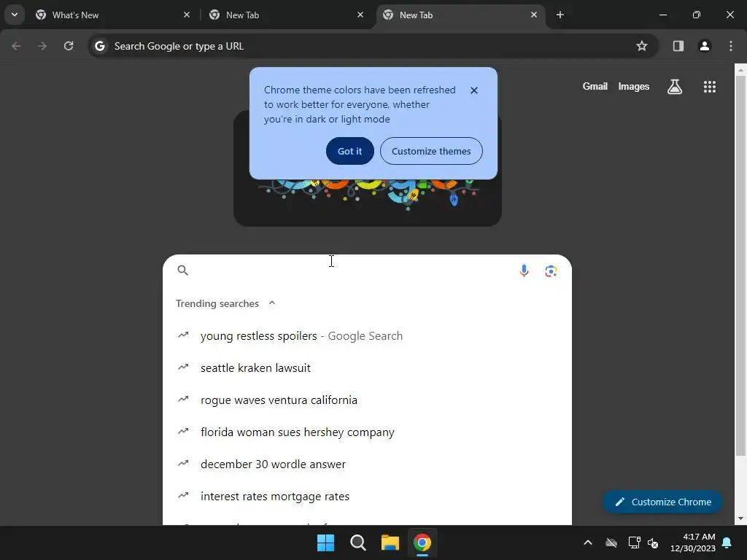
Task: Open the Google apps grid
Action: [710, 87]
